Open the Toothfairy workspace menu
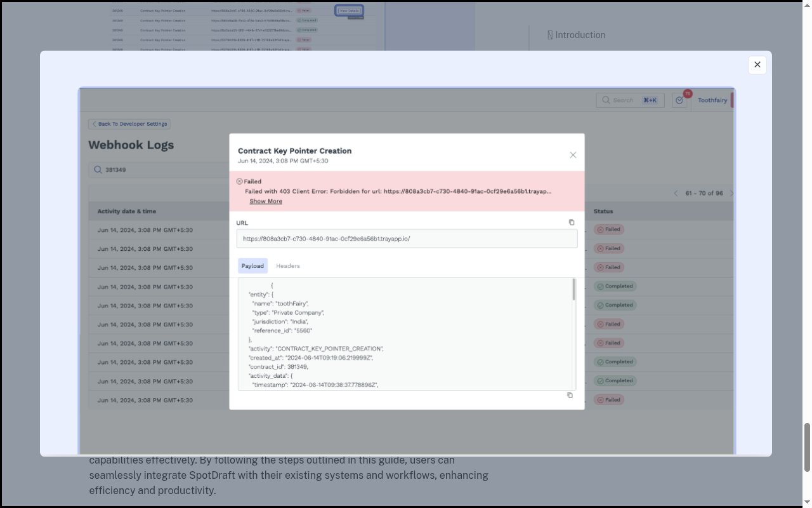 (x=712, y=100)
